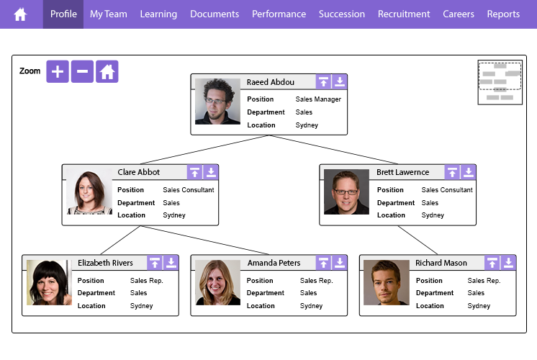This screenshot has height=360, width=537.
Task: Select the name Richard Mason
Action: (441, 263)
